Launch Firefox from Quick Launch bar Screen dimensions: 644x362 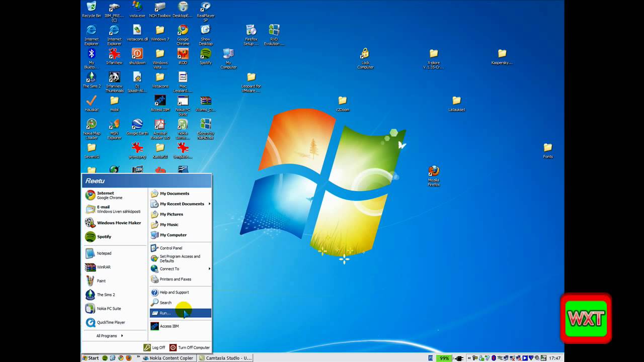pos(128,358)
